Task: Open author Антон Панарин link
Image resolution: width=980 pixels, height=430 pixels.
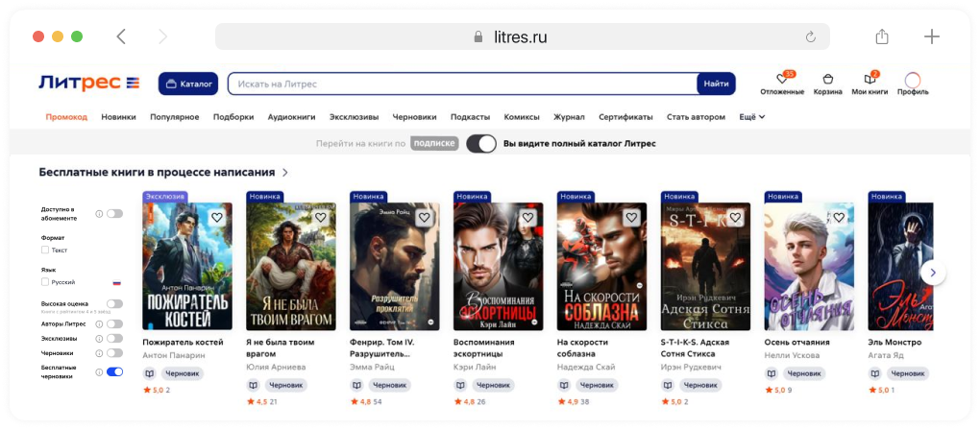Action: coord(174,355)
